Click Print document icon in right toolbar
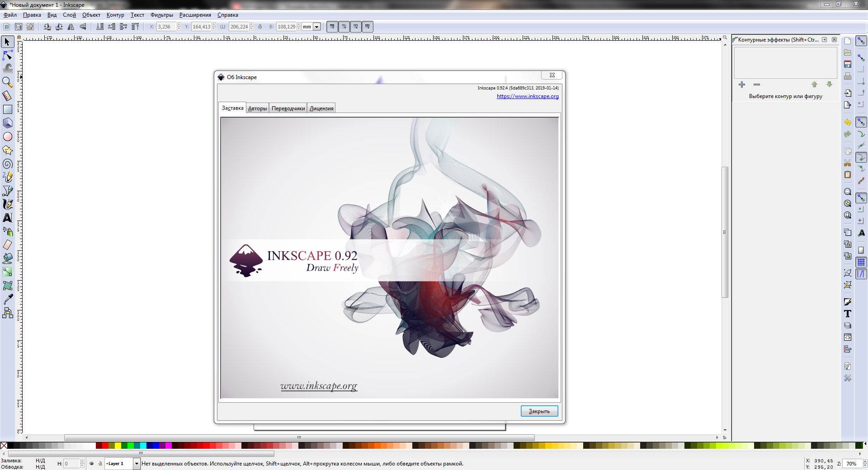 (848, 76)
